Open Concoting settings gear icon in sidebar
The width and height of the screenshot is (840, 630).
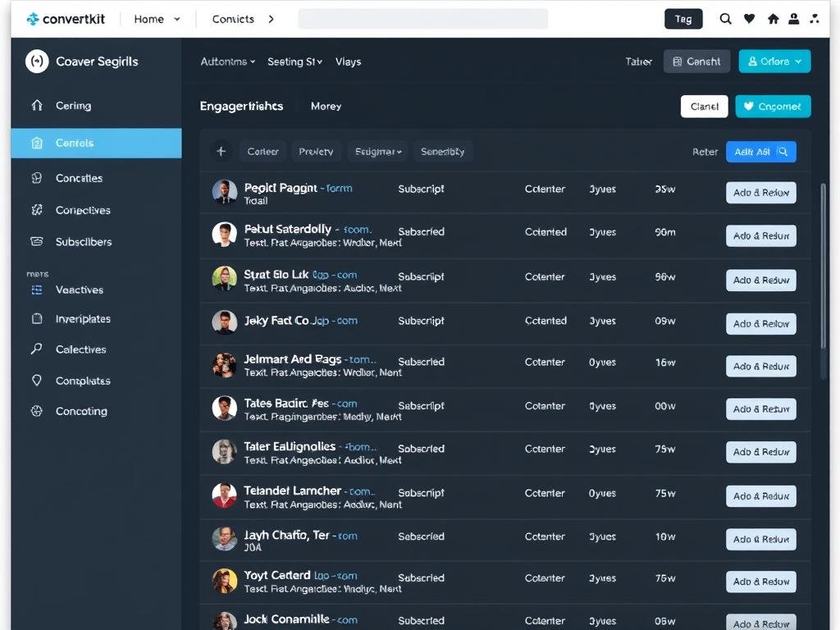pyautogui.click(x=35, y=411)
